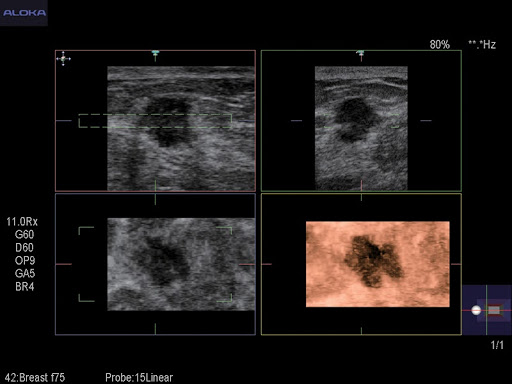Image resolution: width=512 pixels, height=384 pixels.
Task: Click the GA5 parameter
Action: (x=25, y=274)
